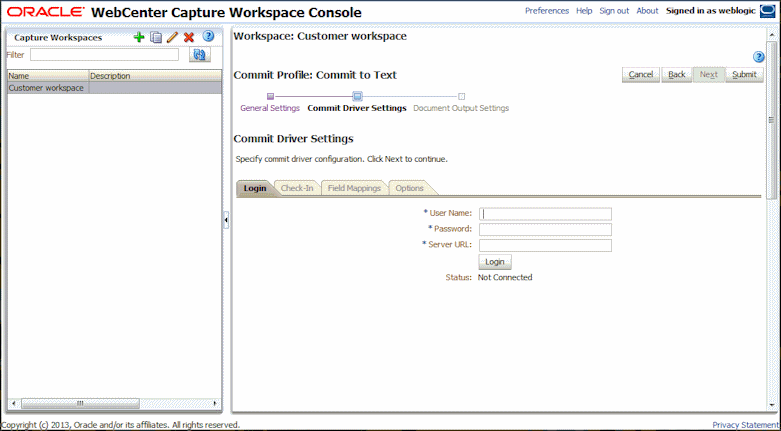Delete workspace with the red X icon
This screenshot has height=431, width=781.
tap(189, 37)
